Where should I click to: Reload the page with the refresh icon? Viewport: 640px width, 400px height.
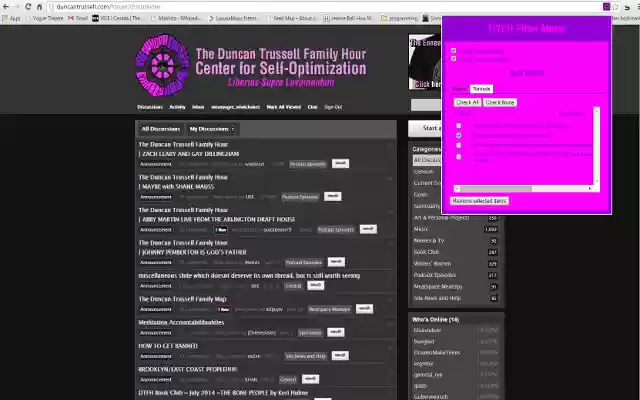28,7
